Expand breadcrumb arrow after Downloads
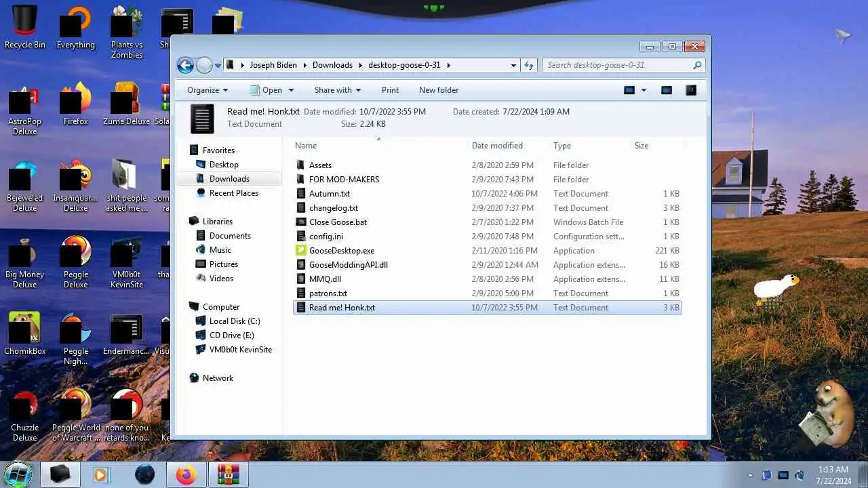This screenshot has width=868, height=488. (361, 65)
